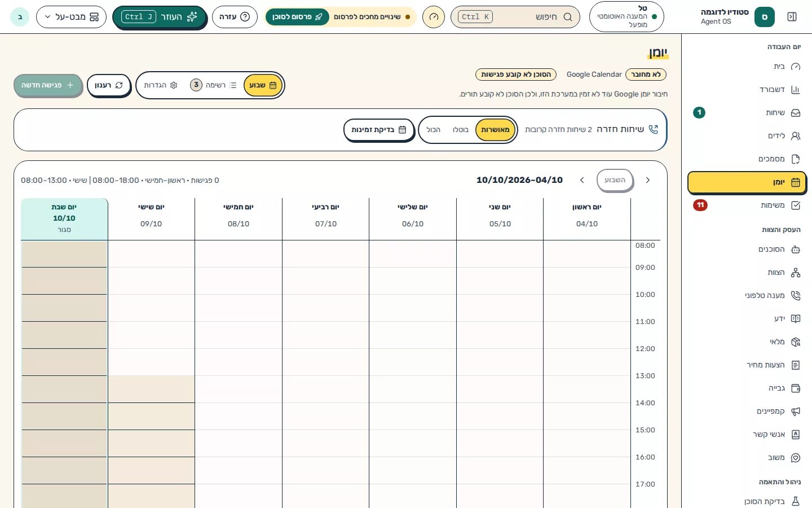Go to previous week arrow
Screen dimensions: 812x508
point(648,180)
